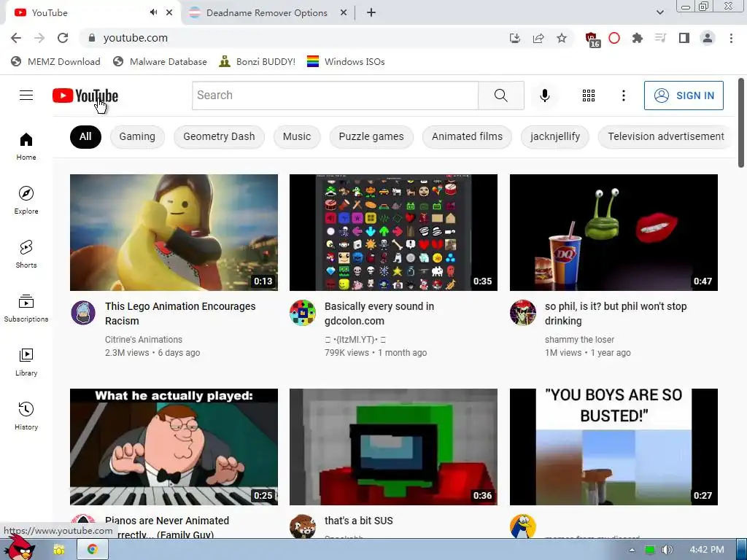Open Chrome's three-dot menu
The width and height of the screenshot is (747, 560).
pyautogui.click(x=731, y=38)
